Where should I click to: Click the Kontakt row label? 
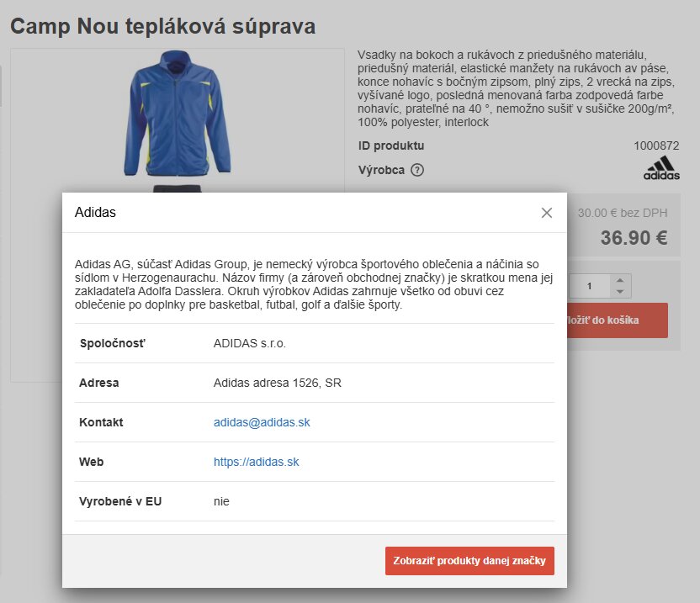pyautogui.click(x=101, y=422)
